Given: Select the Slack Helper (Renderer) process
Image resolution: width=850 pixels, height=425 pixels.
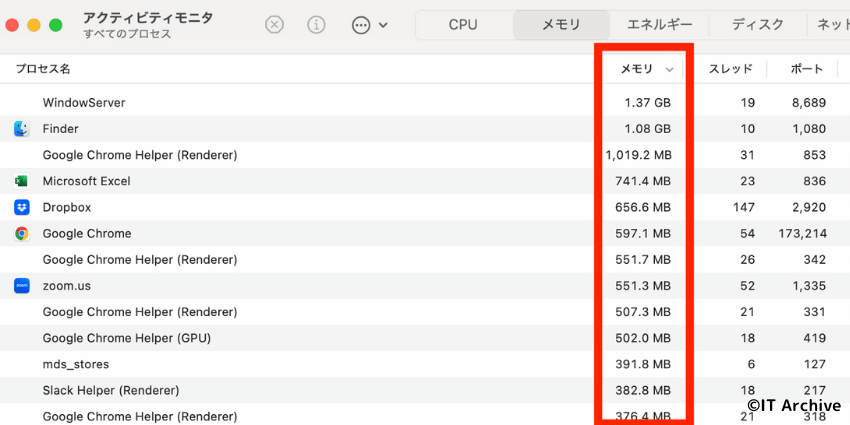Looking at the screenshot, I should (111, 390).
